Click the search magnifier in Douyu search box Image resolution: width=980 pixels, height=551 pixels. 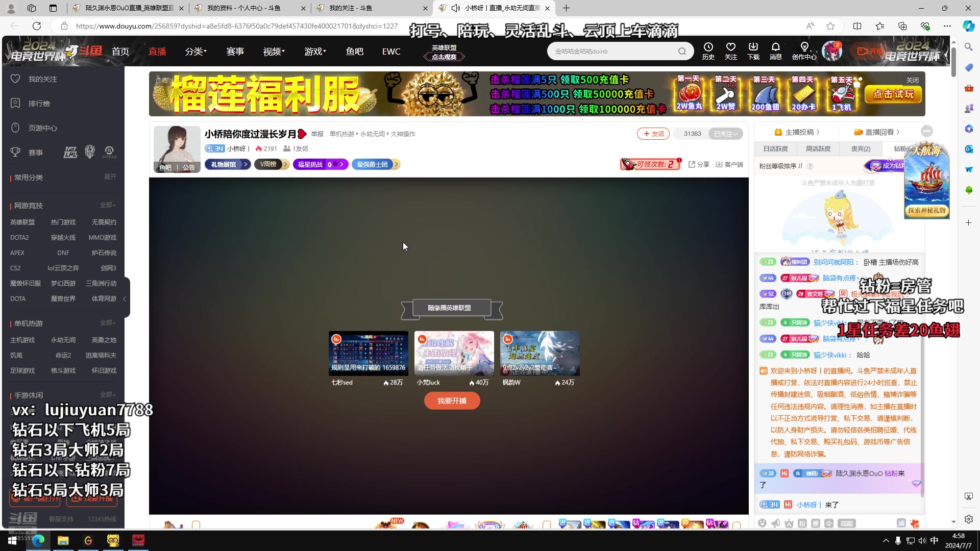(x=682, y=51)
